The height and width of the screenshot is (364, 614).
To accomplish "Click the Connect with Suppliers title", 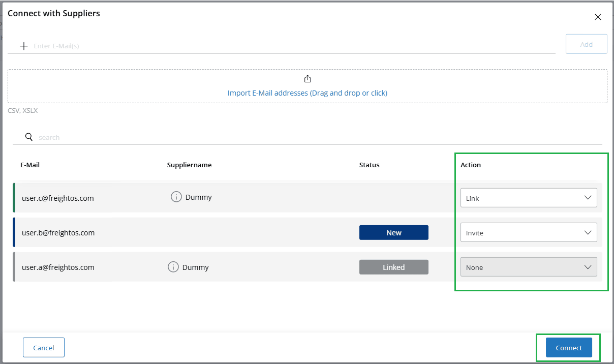I will [54, 13].
